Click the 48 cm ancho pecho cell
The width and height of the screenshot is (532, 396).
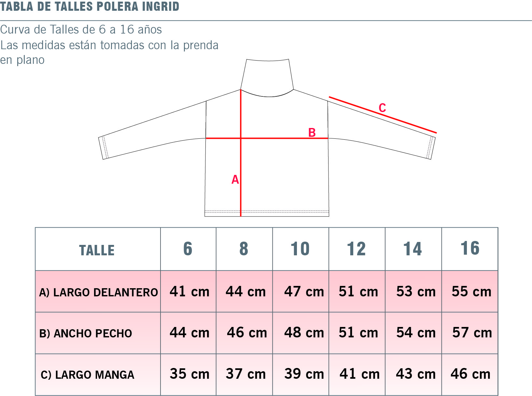[304, 332]
